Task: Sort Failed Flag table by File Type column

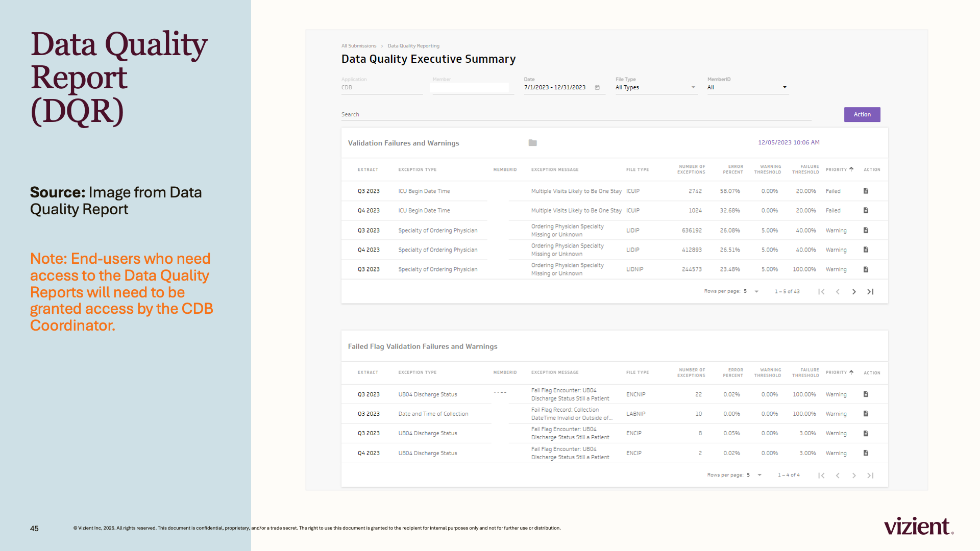Action: point(638,373)
